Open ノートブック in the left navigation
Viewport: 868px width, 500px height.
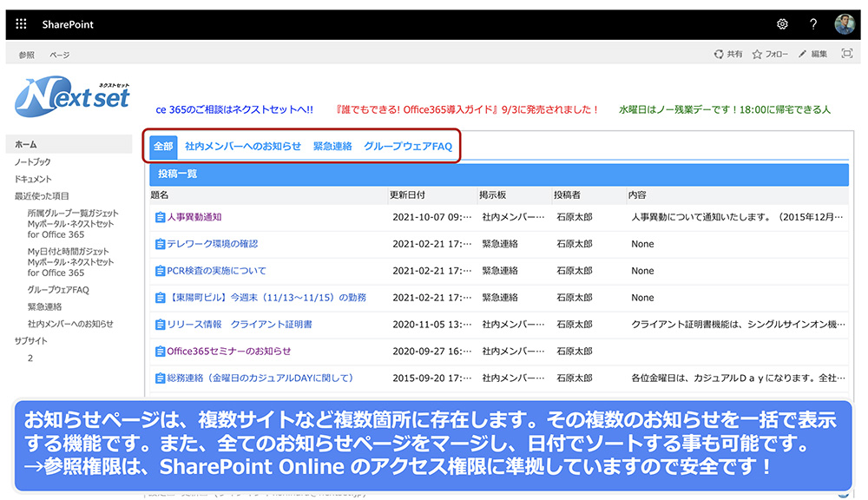point(32,161)
